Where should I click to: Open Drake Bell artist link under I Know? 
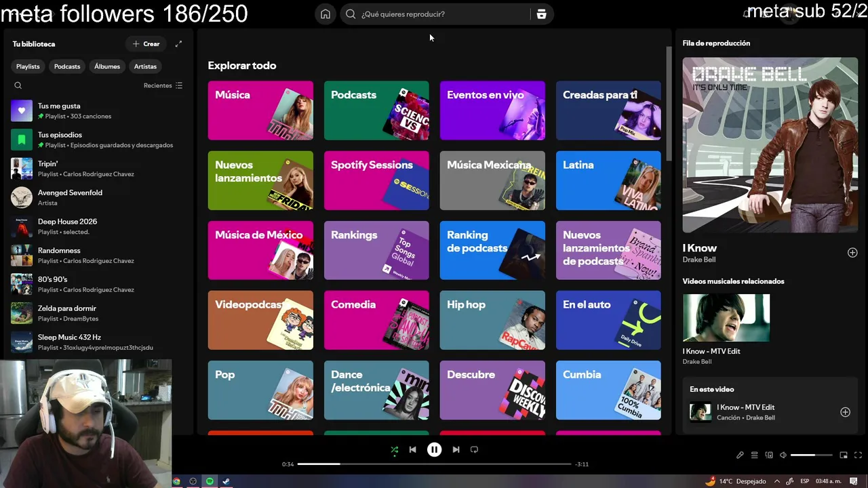pos(699,260)
